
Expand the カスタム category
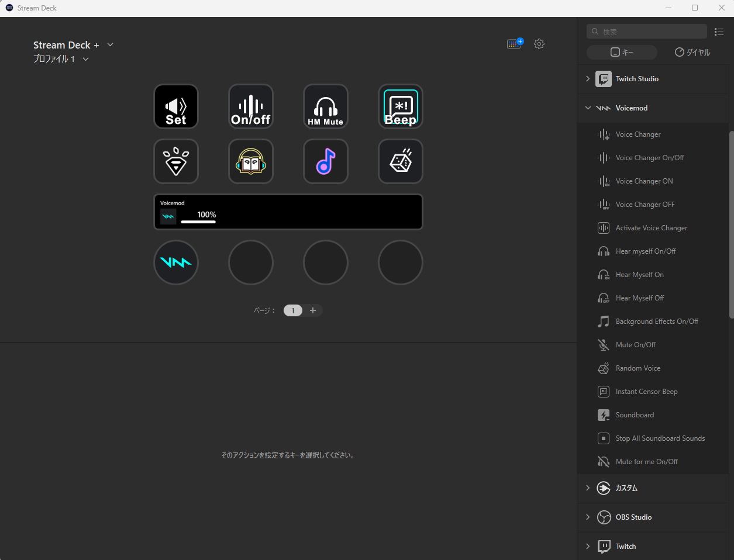tap(588, 488)
